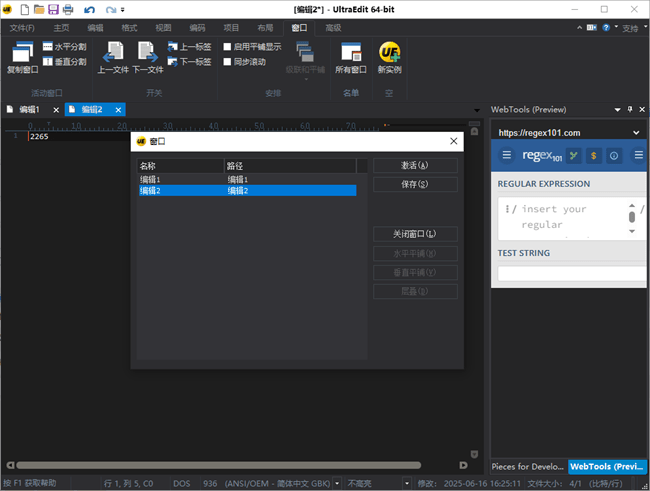Close the 窗口 dialog with X
This screenshot has height=491, width=650.
(454, 141)
